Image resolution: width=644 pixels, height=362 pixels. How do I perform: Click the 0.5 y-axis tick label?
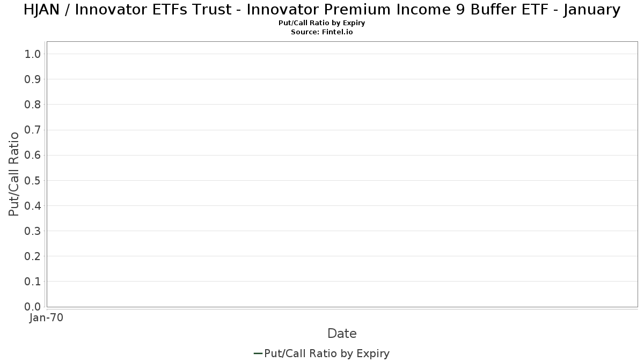click(33, 180)
